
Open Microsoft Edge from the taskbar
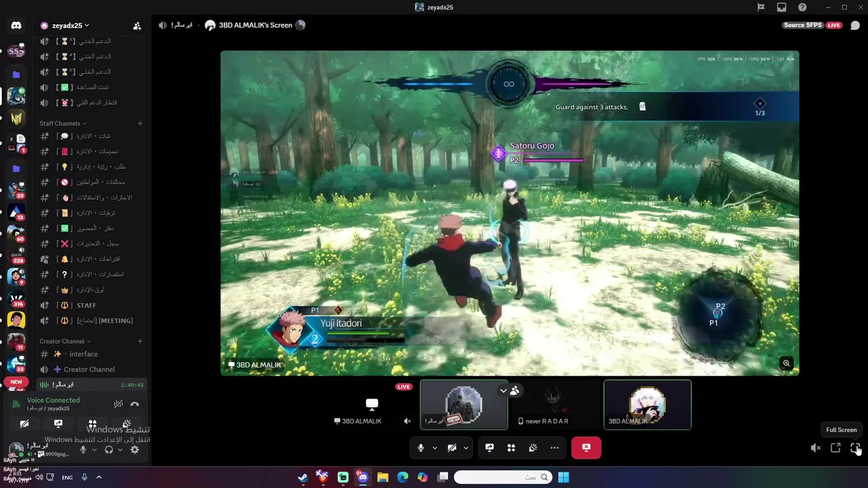pos(402,477)
